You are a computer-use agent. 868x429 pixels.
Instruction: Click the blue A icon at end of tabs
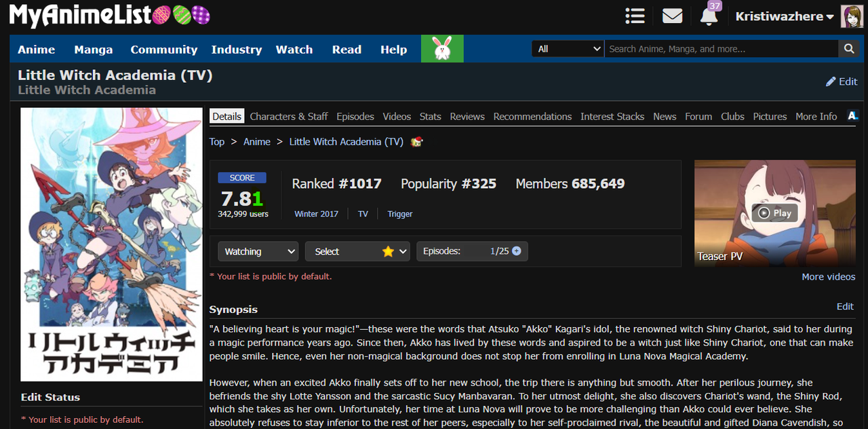(x=852, y=116)
